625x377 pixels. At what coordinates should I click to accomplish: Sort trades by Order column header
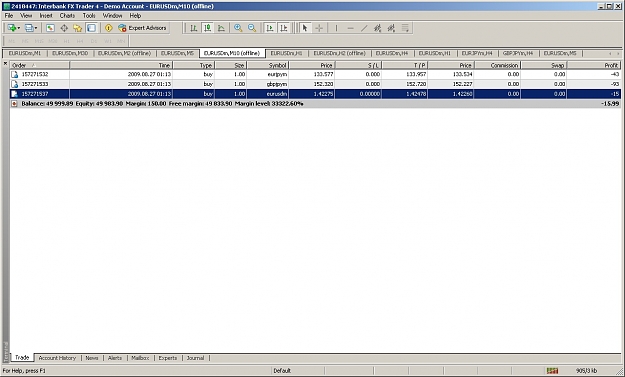click(x=40, y=65)
